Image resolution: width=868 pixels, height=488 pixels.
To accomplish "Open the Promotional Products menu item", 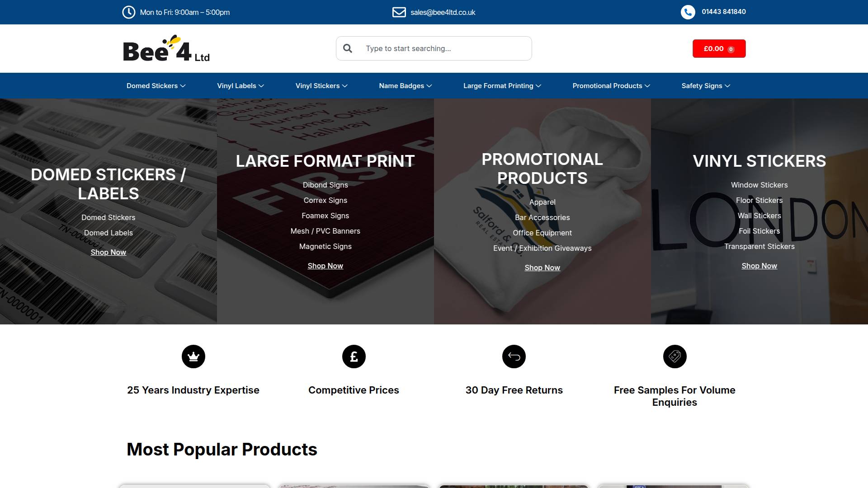I will click(611, 86).
